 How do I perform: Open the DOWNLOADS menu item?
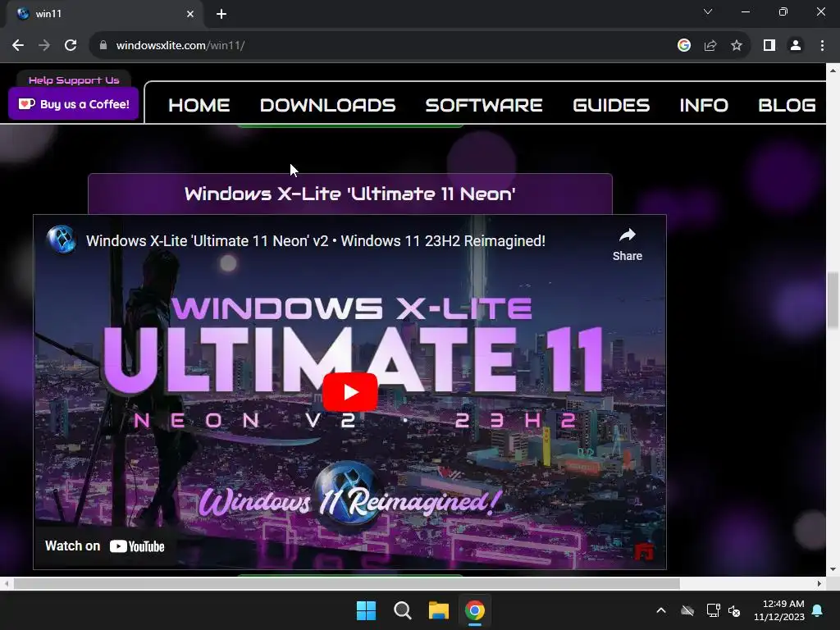[327, 105]
